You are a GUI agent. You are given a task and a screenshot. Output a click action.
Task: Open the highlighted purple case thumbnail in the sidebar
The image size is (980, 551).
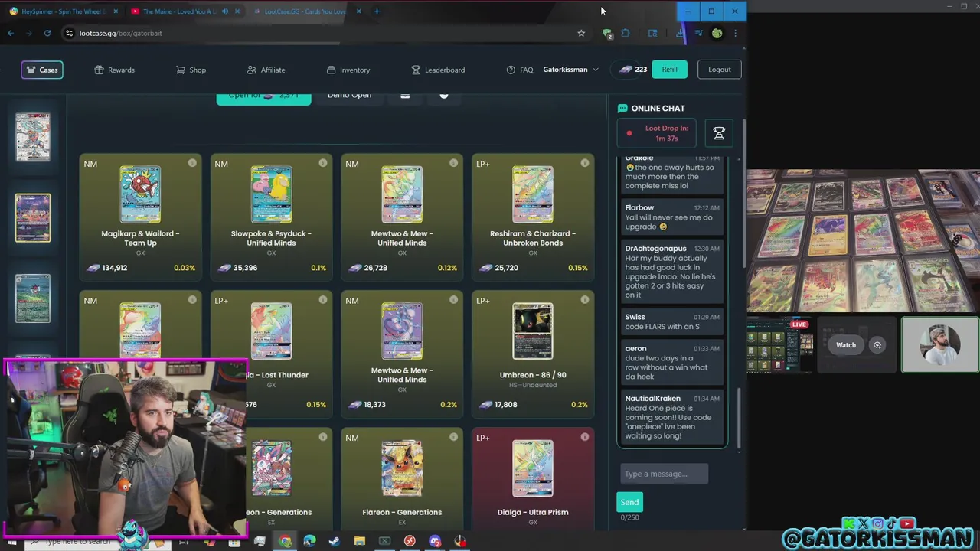33,217
